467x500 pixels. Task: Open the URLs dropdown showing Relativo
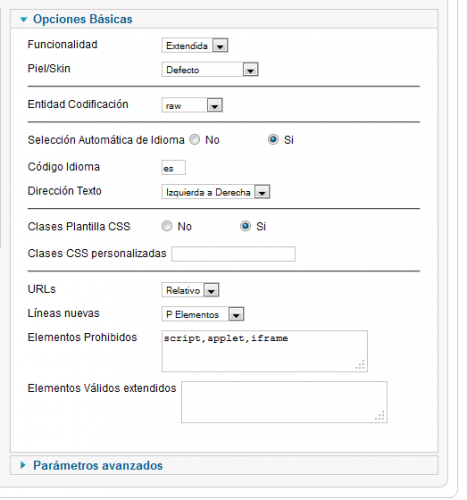tap(191, 290)
